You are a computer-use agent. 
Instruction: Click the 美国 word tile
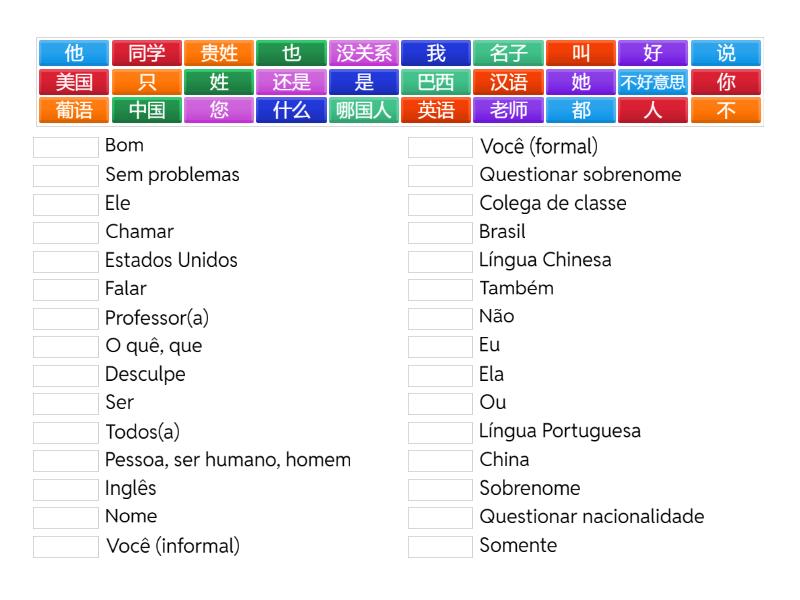[x=74, y=82]
